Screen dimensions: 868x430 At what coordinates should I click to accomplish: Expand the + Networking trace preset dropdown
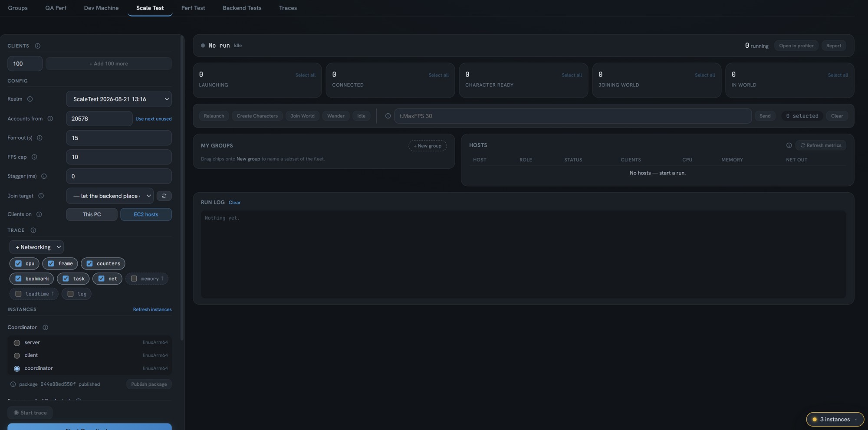pyautogui.click(x=36, y=247)
